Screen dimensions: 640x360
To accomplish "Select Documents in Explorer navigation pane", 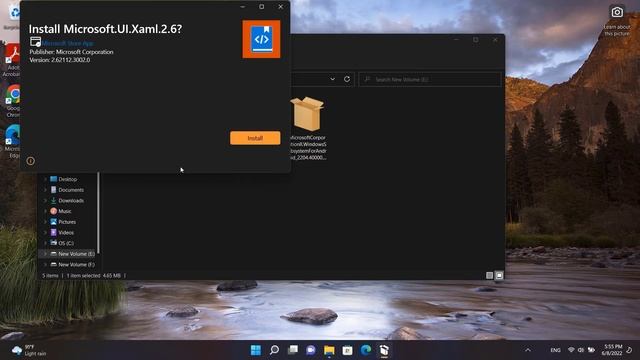I will [68, 190].
